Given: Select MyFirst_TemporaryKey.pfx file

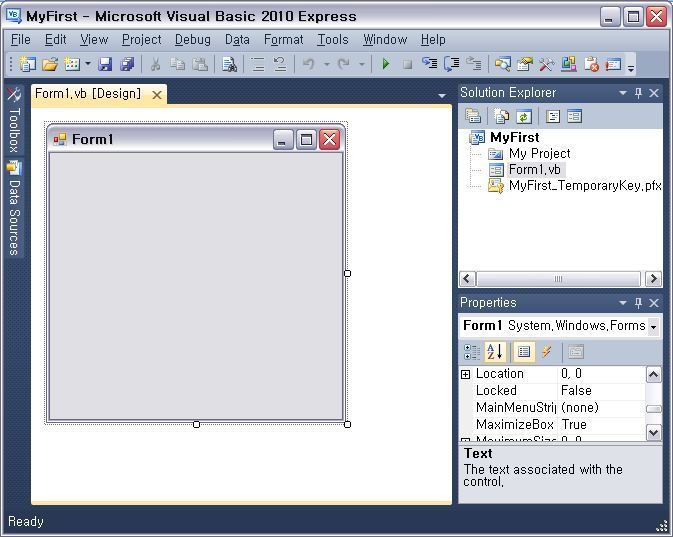Looking at the screenshot, I should 585,185.
